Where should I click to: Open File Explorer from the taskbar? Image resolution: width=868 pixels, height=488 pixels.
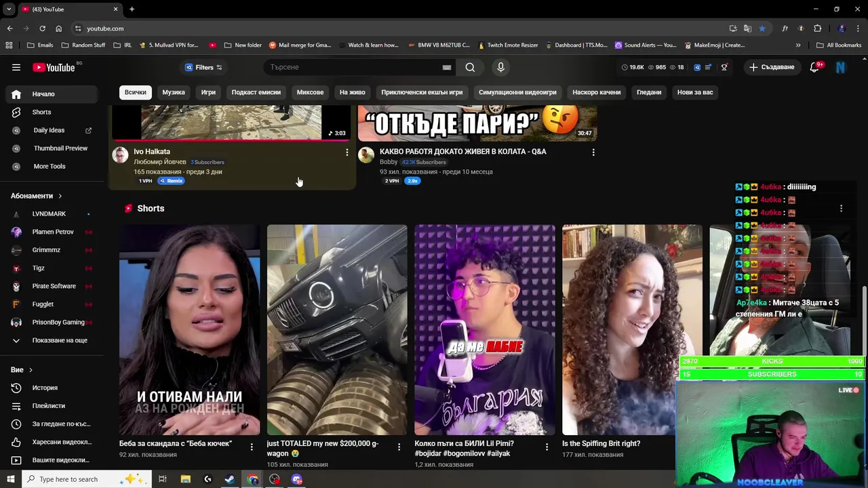185,479
